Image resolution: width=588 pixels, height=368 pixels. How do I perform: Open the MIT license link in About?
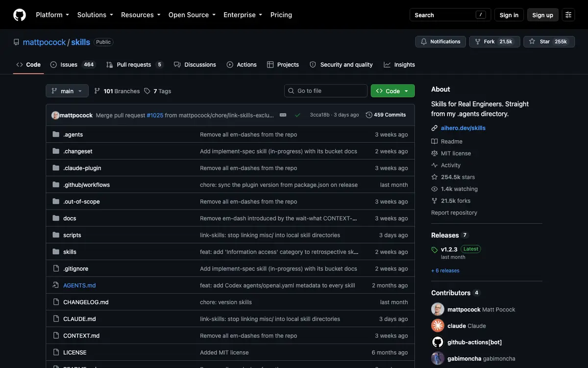coord(456,153)
